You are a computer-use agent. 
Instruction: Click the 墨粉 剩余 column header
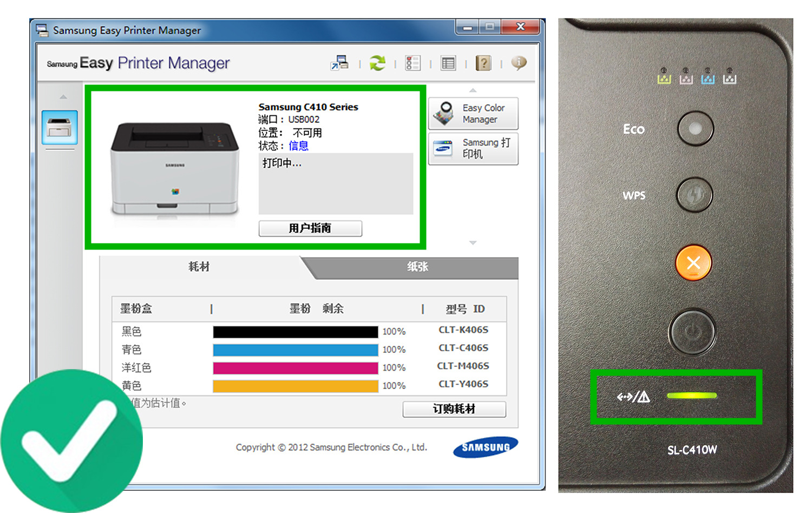pyautogui.click(x=317, y=308)
